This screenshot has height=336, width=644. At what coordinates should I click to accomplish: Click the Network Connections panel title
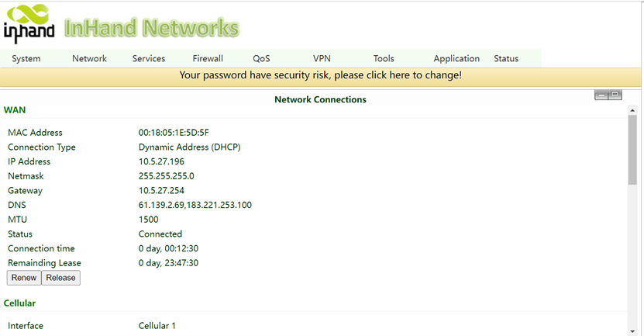(320, 99)
